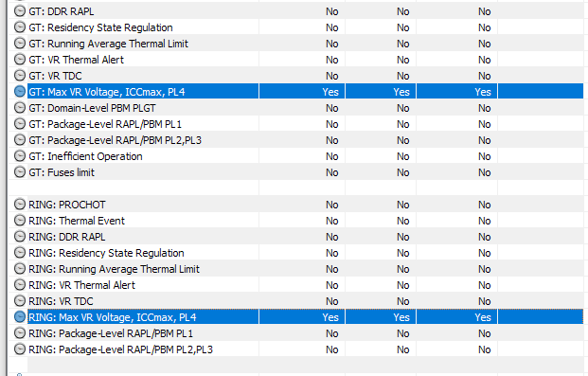This screenshot has width=588, height=376.
Task: Select the RING: Running Average Thermal Limit label
Action: tap(115, 269)
